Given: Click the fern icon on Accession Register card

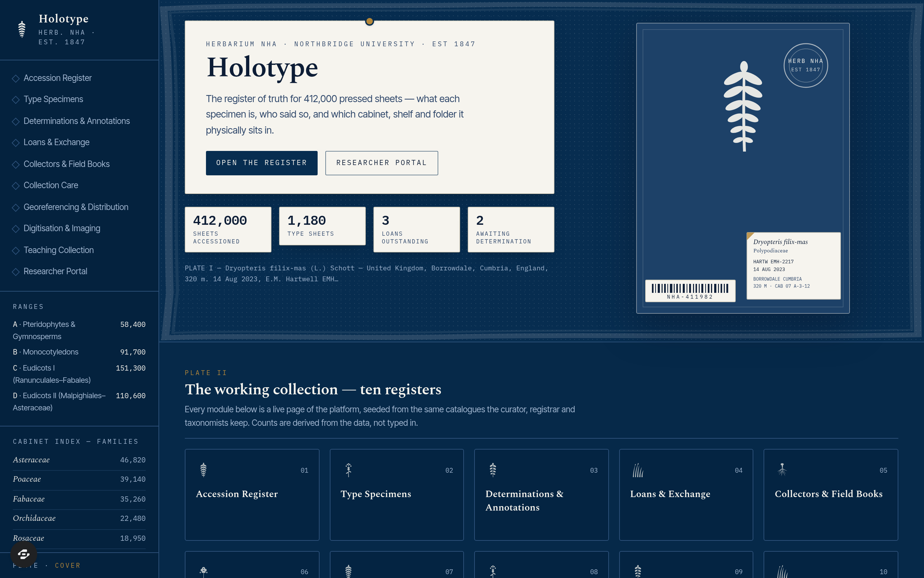Looking at the screenshot, I should (x=203, y=470).
